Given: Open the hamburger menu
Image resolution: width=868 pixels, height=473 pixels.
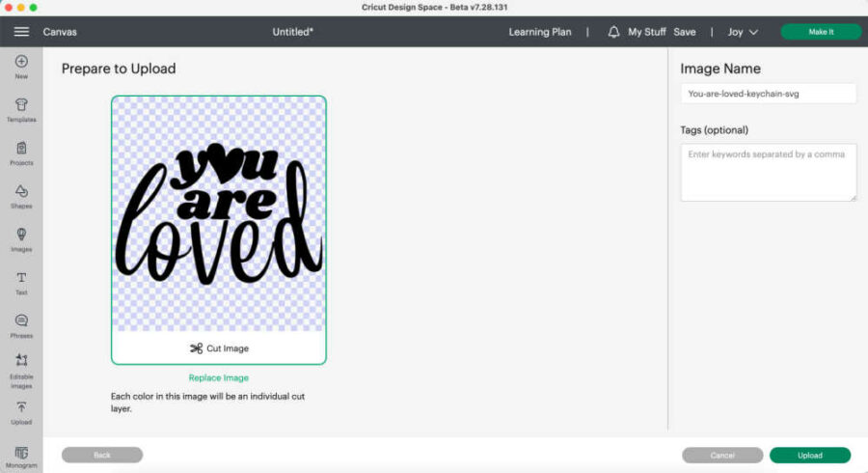Looking at the screenshot, I should pos(21,32).
